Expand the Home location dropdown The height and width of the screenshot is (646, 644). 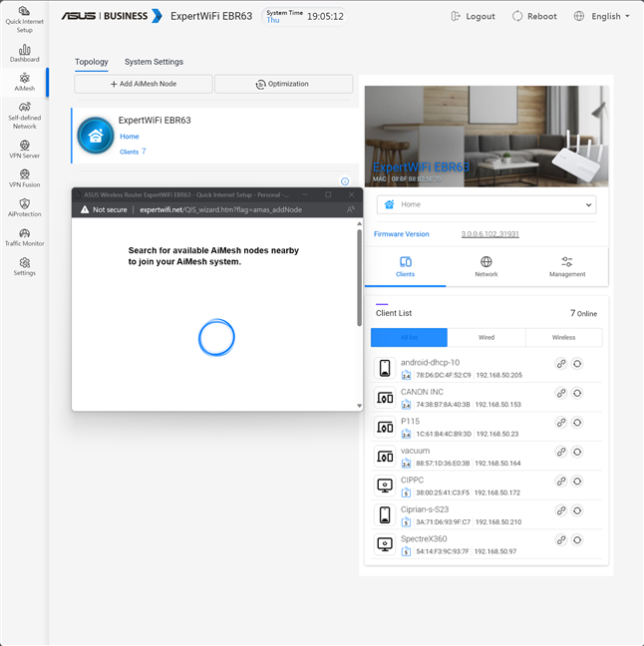485,204
